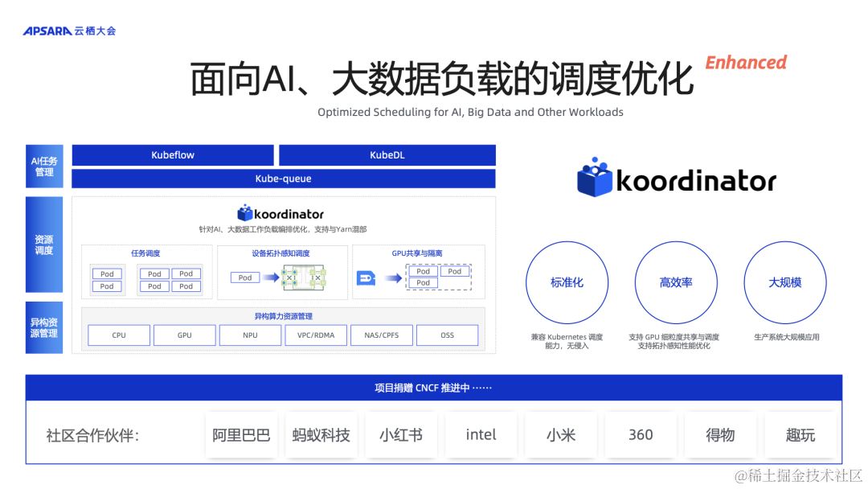
Task: Select the KubeDL bar
Action: (387, 155)
